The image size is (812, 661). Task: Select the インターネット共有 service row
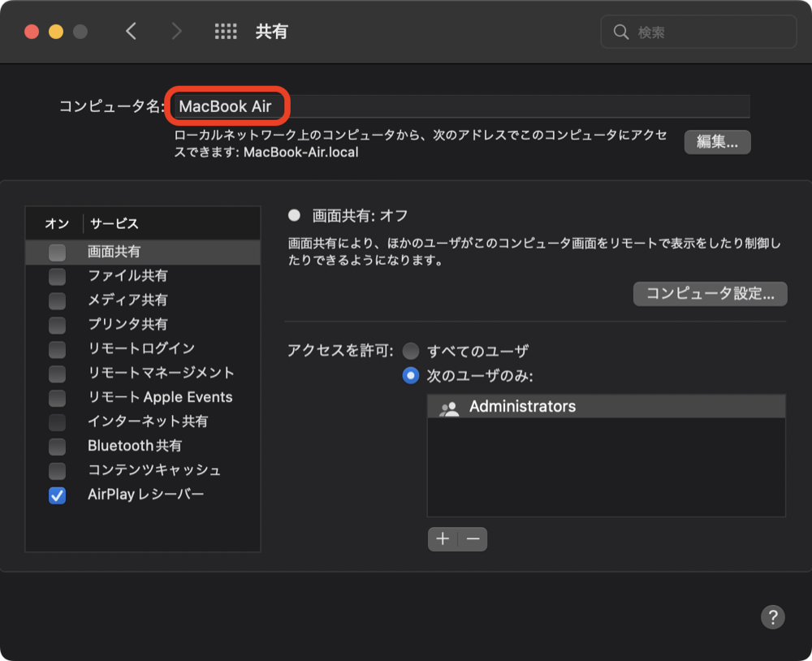(143, 421)
